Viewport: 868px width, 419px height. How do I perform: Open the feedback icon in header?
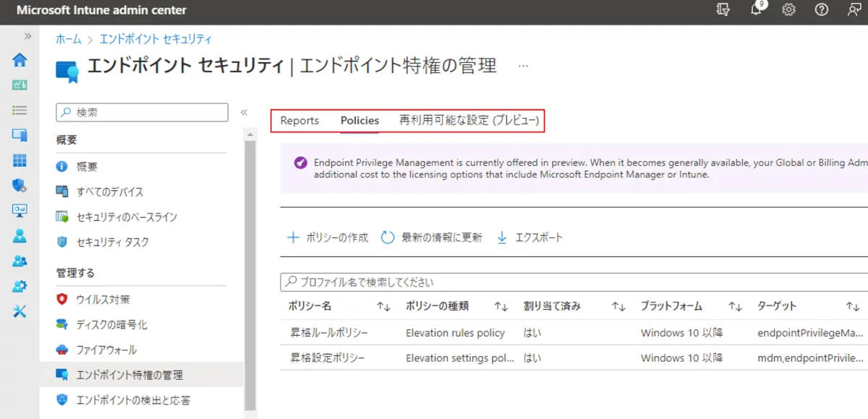[x=854, y=10]
